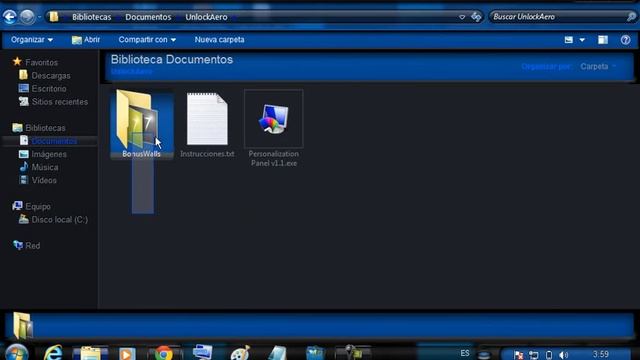The height and width of the screenshot is (360, 640).
Task: Open Disco local (C:) in the sidebar
Action: 53,219
